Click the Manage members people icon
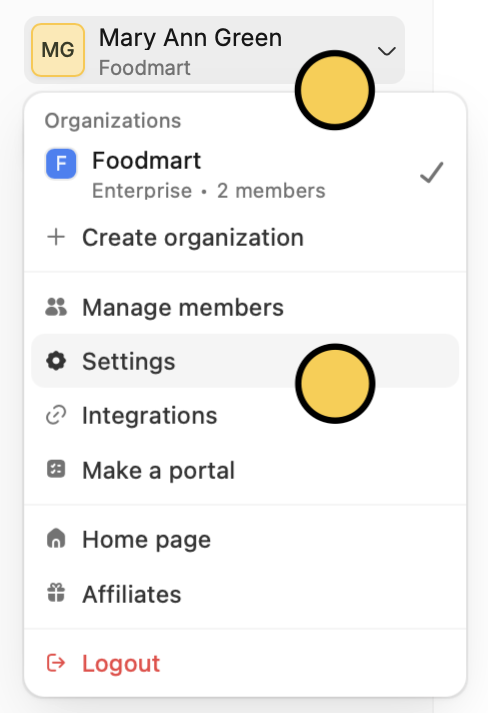 (x=56, y=307)
